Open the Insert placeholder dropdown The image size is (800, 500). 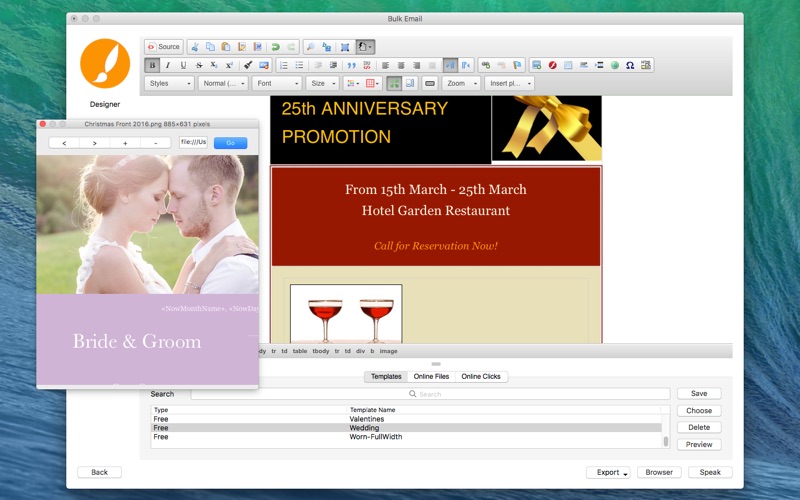509,84
